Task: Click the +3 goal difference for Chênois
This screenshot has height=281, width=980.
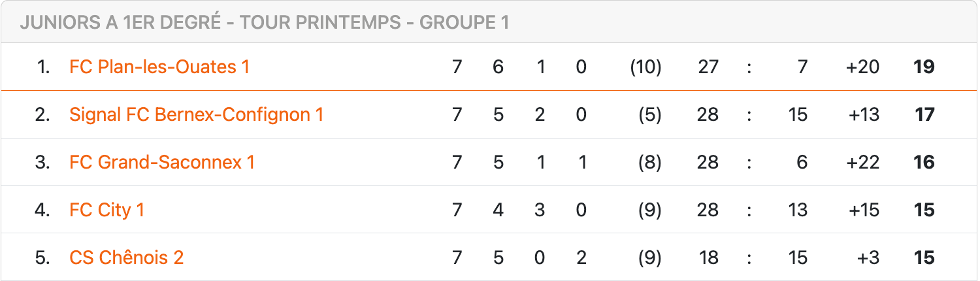Action: click(868, 257)
